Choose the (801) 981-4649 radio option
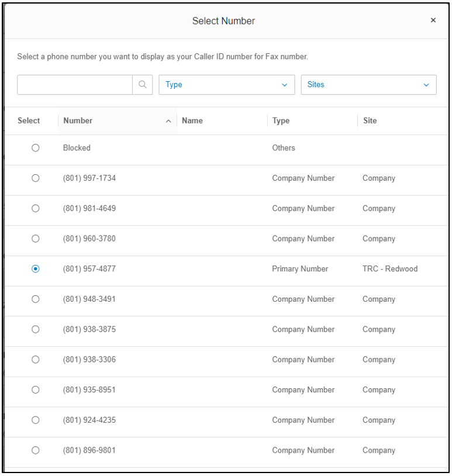The height and width of the screenshot is (476, 452). tap(36, 208)
